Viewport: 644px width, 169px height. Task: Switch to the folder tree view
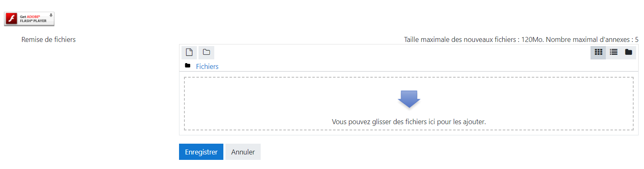coord(629,52)
